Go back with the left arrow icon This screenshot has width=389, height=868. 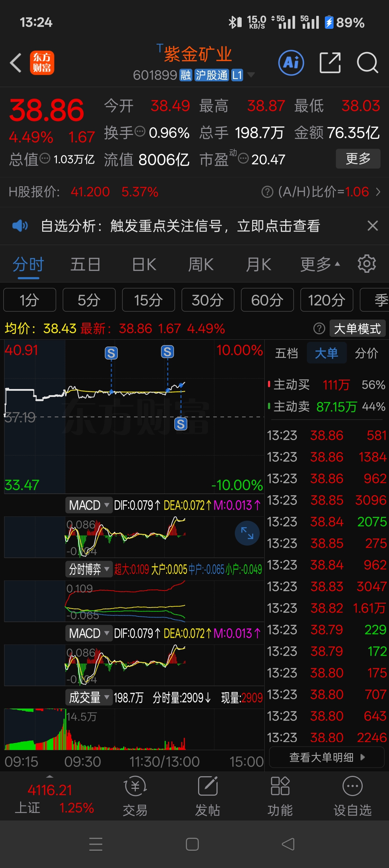click(x=16, y=63)
